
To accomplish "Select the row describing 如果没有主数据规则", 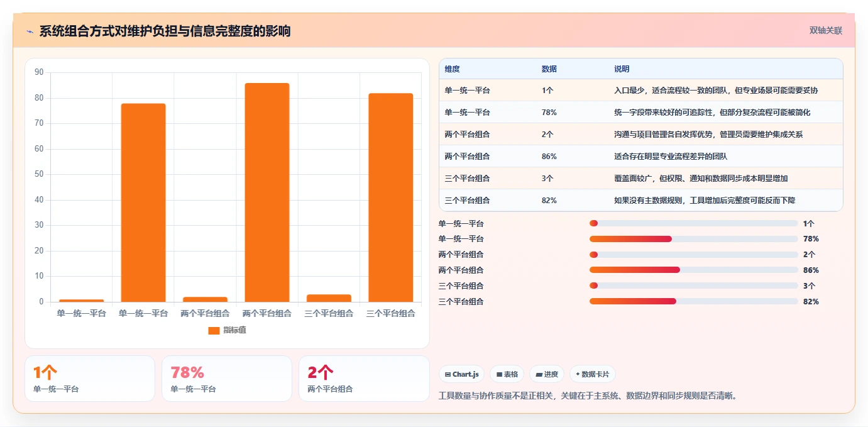I will 640,201.
